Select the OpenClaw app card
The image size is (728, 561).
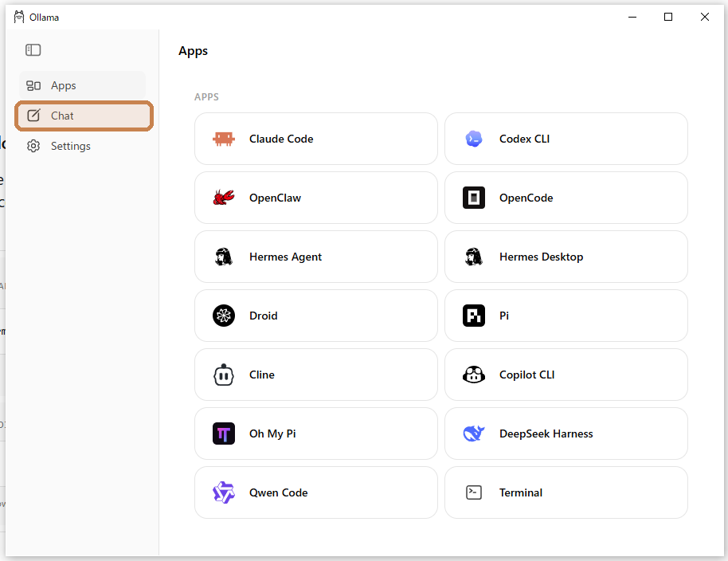click(316, 198)
